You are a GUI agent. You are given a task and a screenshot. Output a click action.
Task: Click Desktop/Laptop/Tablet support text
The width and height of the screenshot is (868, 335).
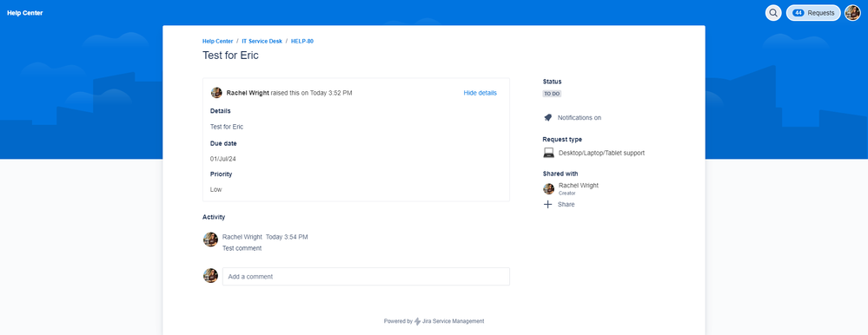point(601,153)
